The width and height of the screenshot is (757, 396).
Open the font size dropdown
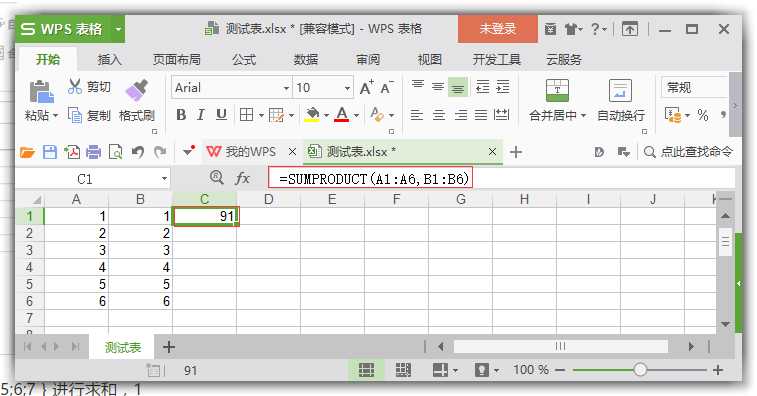coord(347,88)
